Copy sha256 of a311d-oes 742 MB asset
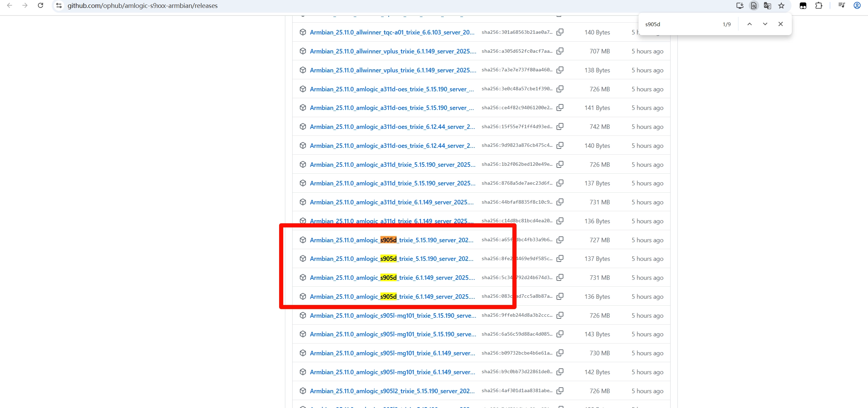 [x=560, y=126]
